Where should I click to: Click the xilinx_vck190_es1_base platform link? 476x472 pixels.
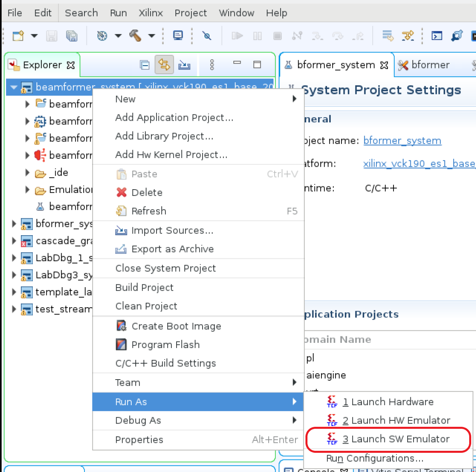pyautogui.click(x=419, y=164)
